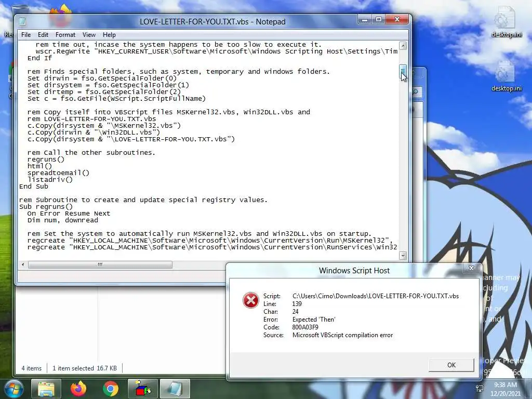This screenshot has height=399, width=532.
Task: Open the Edit menu in Notepad
Action: [43, 35]
